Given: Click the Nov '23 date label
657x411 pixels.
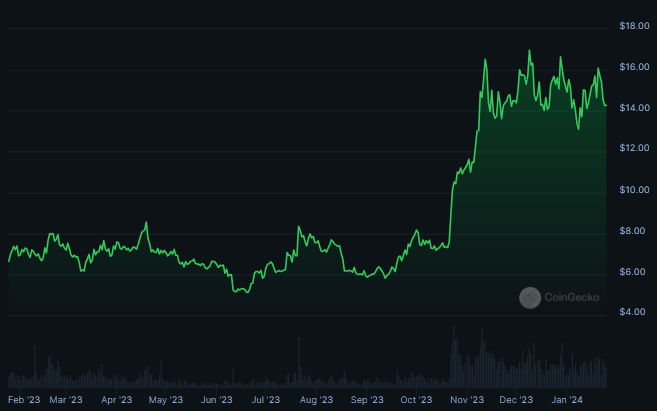Looking at the screenshot, I should 467,400.
